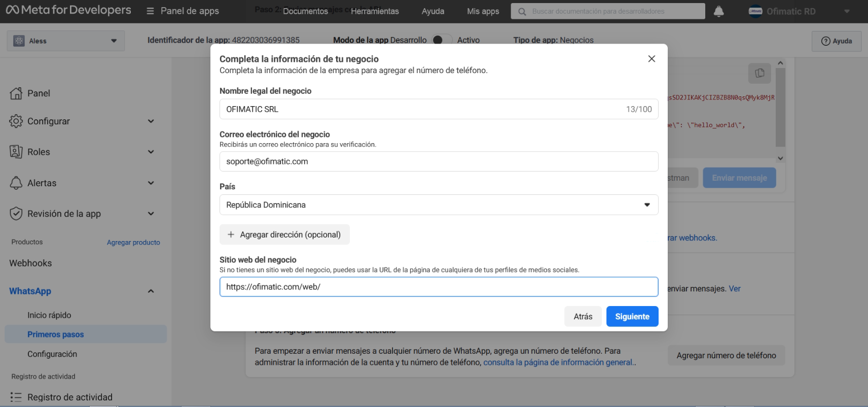Click the code panel scrollbar down arrow

(780, 158)
